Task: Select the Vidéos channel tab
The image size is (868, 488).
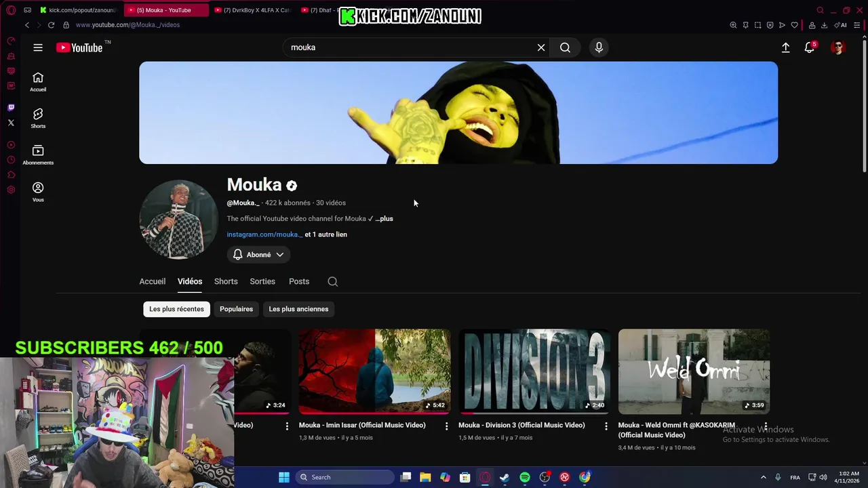Action: [x=190, y=281]
